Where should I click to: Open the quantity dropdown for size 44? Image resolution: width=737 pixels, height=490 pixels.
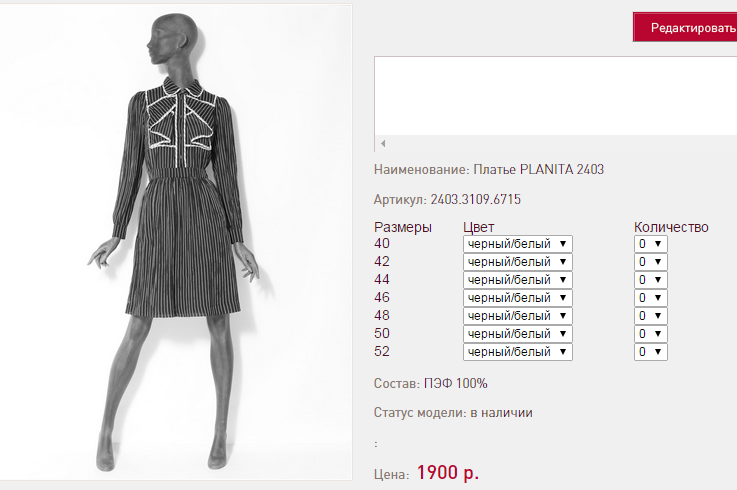[651, 280]
